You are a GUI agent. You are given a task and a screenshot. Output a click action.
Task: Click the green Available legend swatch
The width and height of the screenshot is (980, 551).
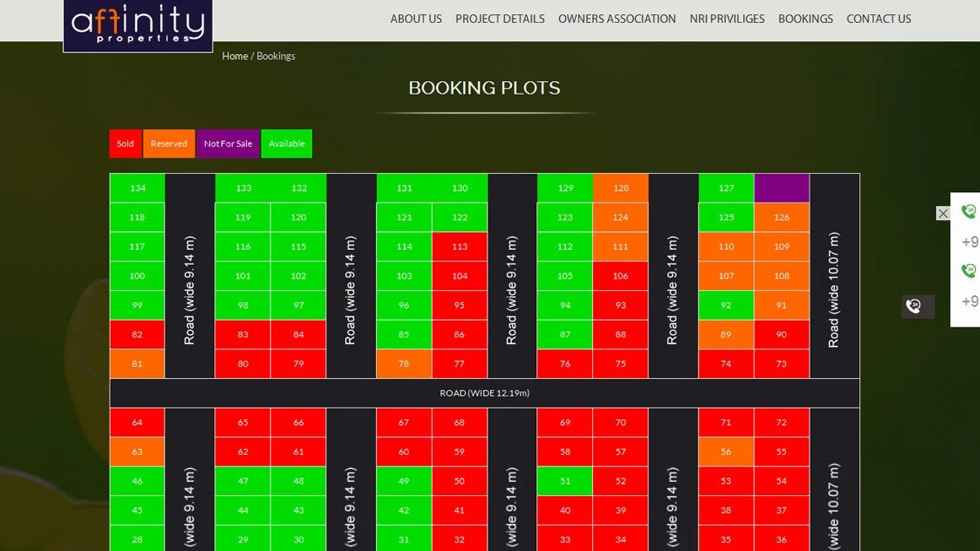pos(287,143)
